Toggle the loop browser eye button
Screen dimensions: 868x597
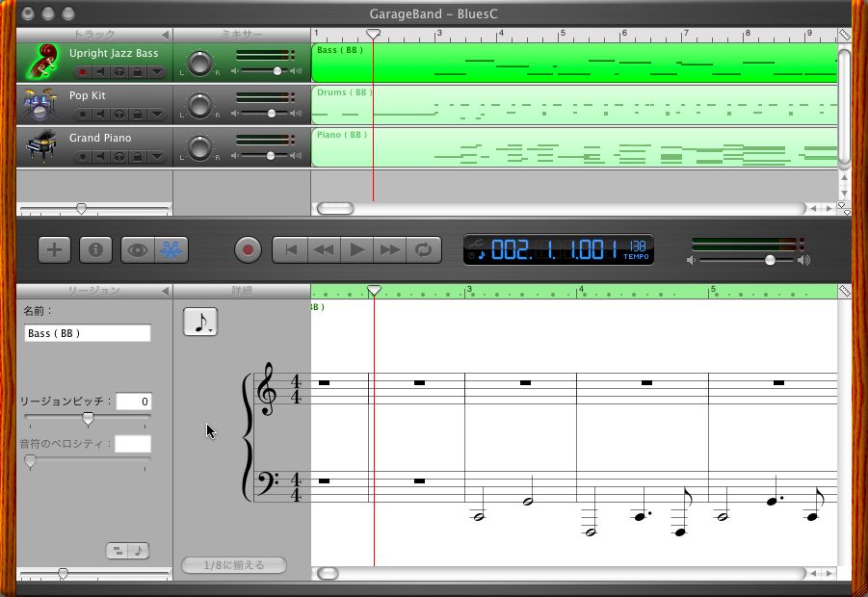(138, 250)
